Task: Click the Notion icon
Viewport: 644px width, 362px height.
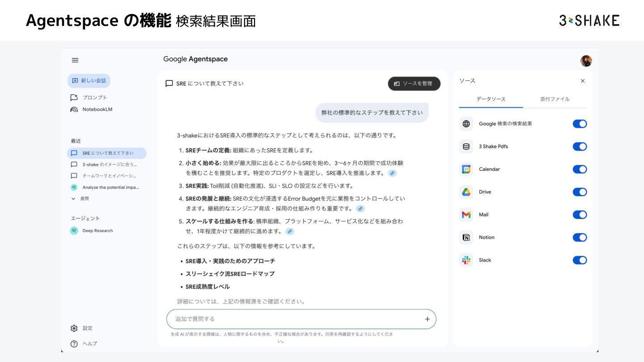Action: (x=466, y=238)
